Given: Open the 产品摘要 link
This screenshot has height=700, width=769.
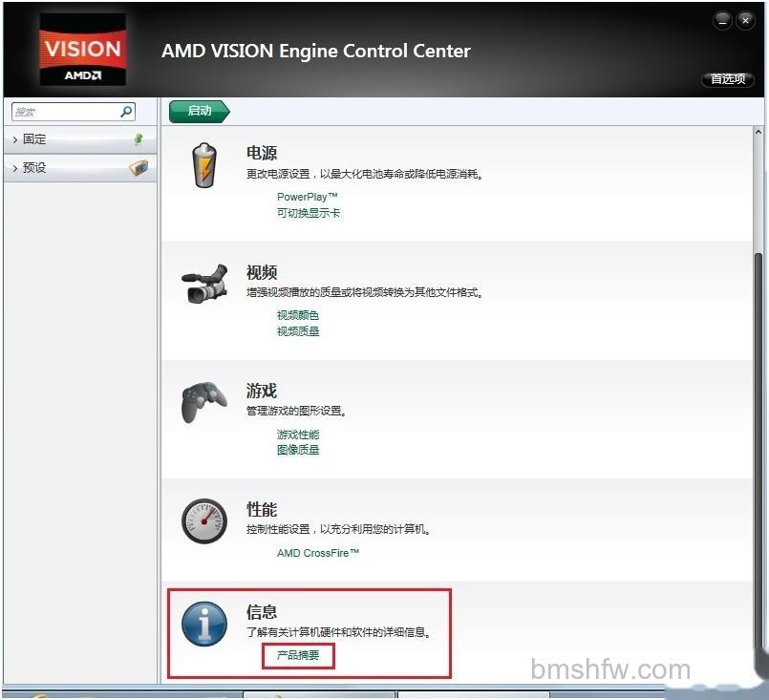Looking at the screenshot, I should (x=298, y=655).
